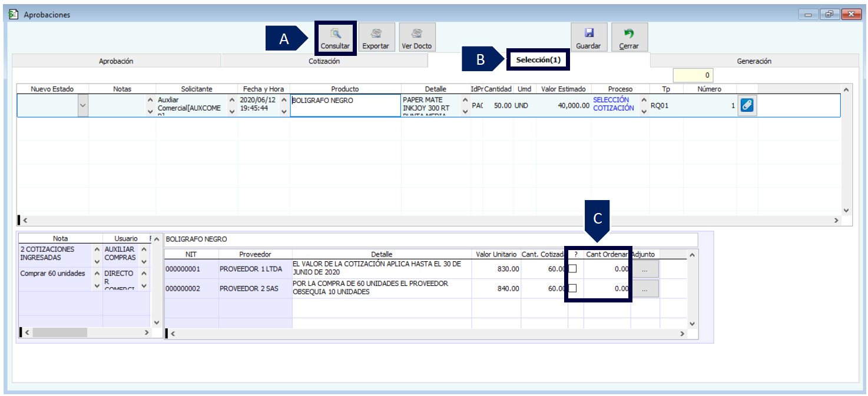Click the BOLIGRAFO NEGRO product cell
Screen dimensions: 868x396
coord(346,106)
